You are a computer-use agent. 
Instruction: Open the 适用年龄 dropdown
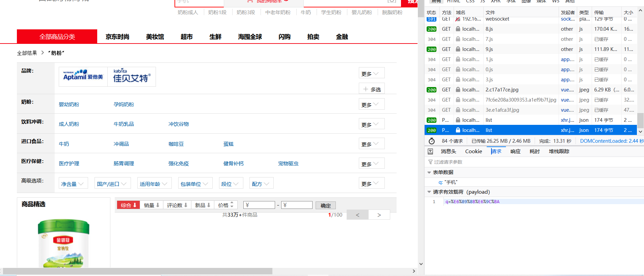coord(154,184)
